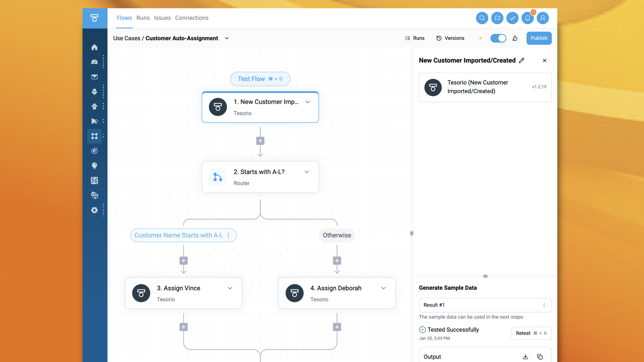Open the mail icon in sidebar
This screenshot has height=362, width=644.
[x=94, y=77]
